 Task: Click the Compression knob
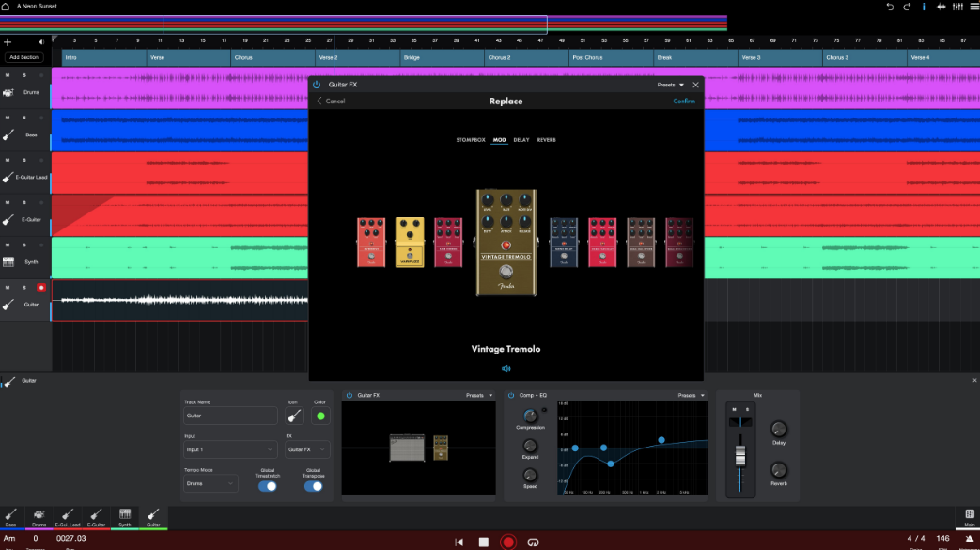tap(530, 416)
